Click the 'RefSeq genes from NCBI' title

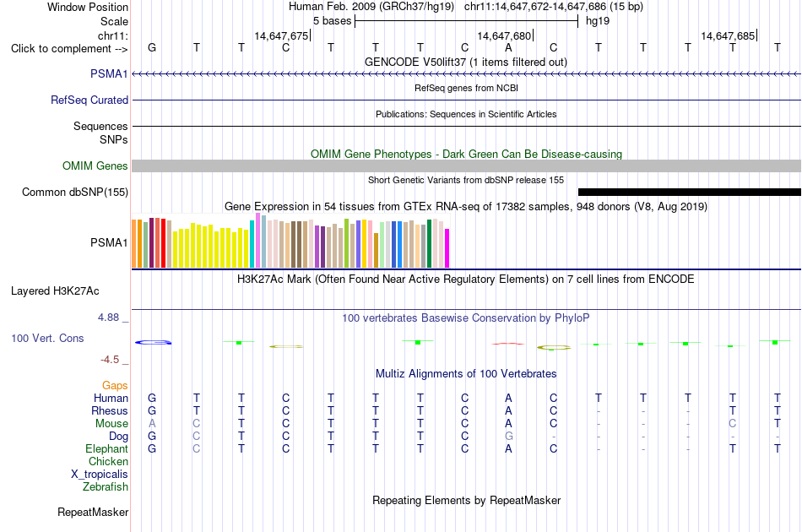coord(466,88)
